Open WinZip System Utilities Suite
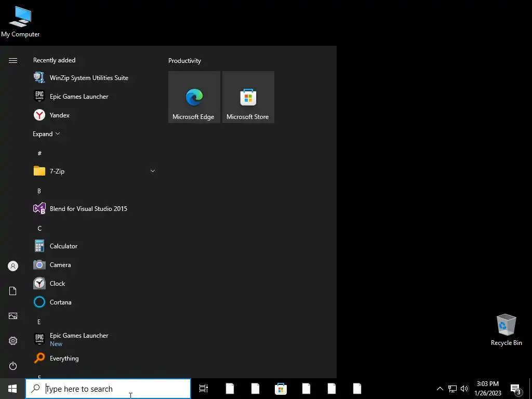 pyautogui.click(x=95, y=78)
